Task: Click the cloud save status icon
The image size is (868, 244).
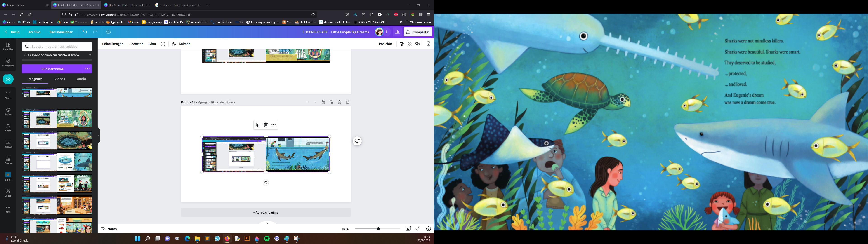Action: pyautogui.click(x=108, y=32)
